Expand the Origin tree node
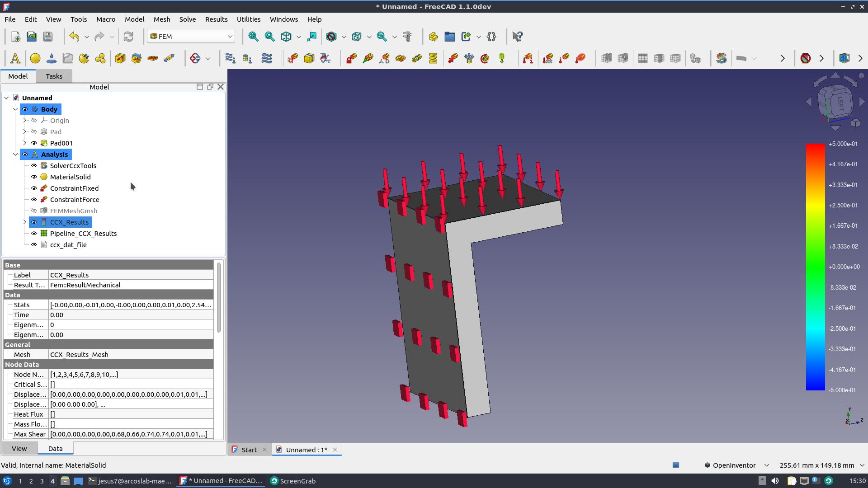The height and width of the screenshot is (488, 868). click(24, 121)
